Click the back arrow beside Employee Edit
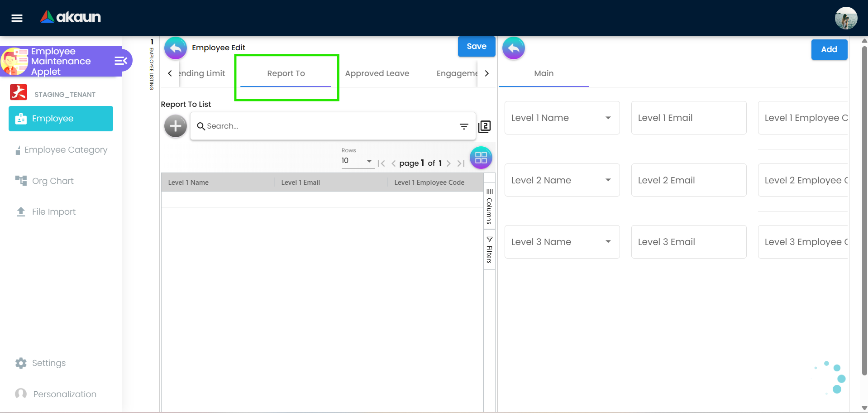868x413 pixels. (x=175, y=47)
